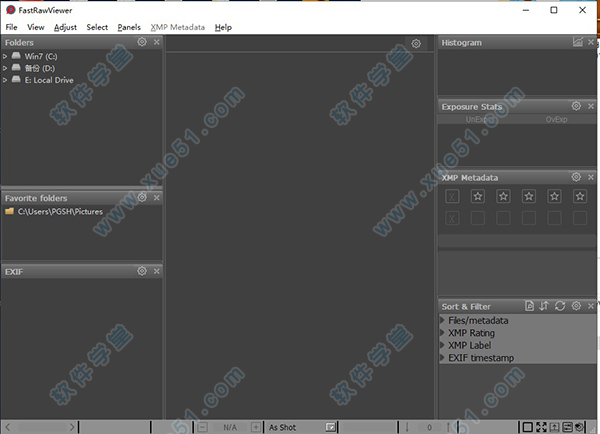Click the N/A exposure value field
The height and width of the screenshot is (434, 600).
click(x=230, y=427)
